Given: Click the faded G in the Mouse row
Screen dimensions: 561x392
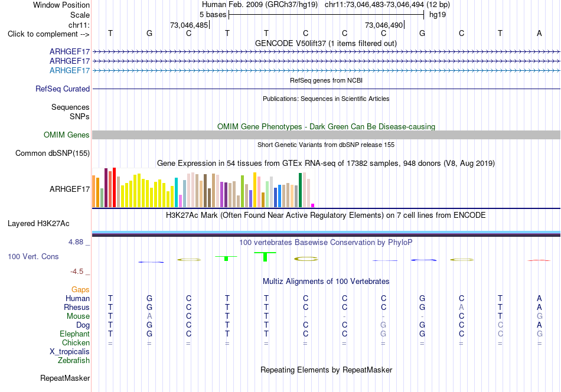Looking at the screenshot, I should [539, 316].
